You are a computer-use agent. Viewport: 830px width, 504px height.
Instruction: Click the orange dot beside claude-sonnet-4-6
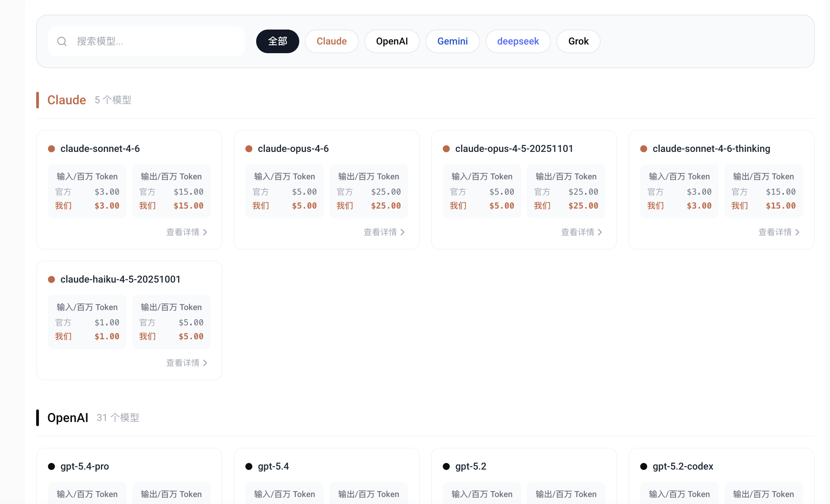coord(51,149)
